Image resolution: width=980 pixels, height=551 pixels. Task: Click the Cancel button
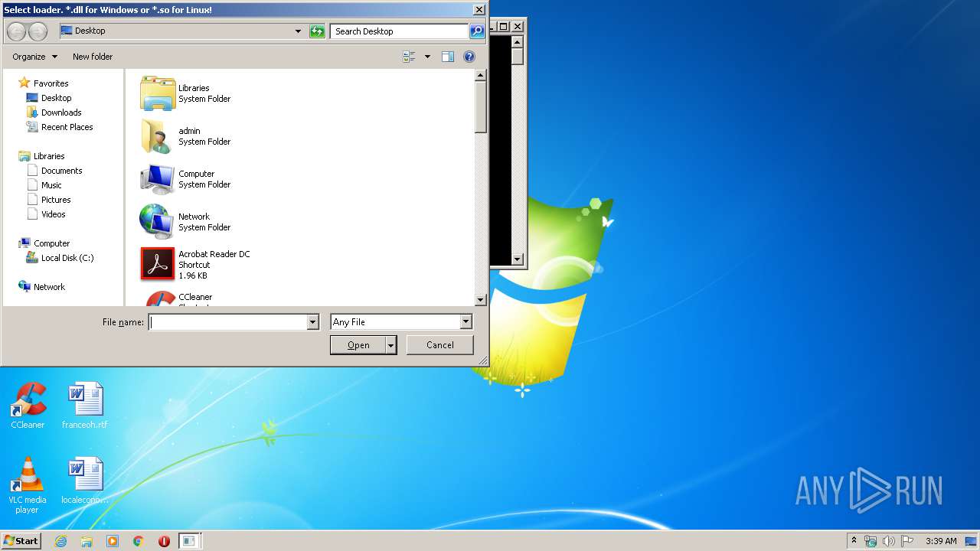tap(439, 345)
